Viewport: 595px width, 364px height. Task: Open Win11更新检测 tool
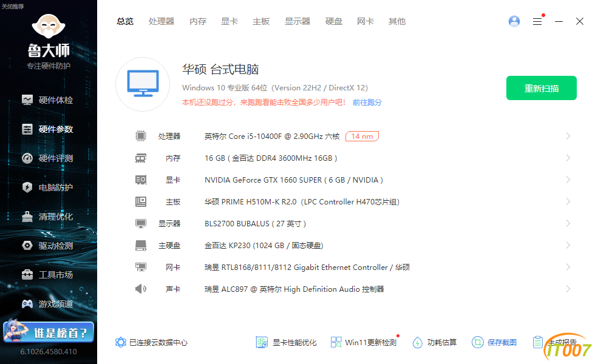pyautogui.click(x=364, y=342)
